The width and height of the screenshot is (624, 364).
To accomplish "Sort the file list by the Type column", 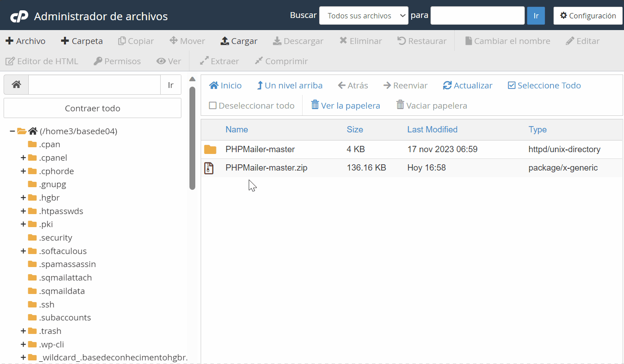I will coord(537,129).
